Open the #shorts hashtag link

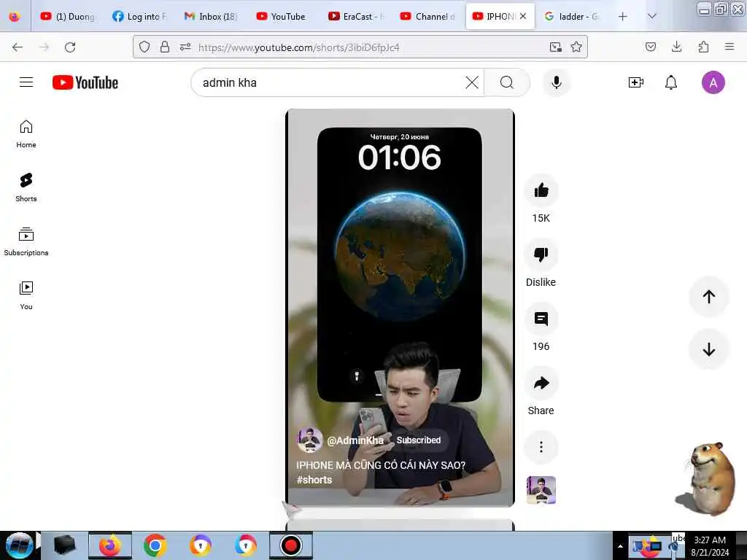tap(314, 480)
